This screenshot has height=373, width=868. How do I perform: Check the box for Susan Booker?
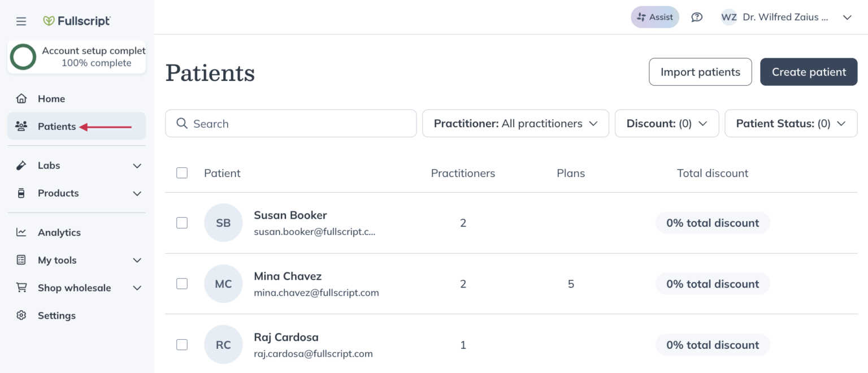pos(182,223)
